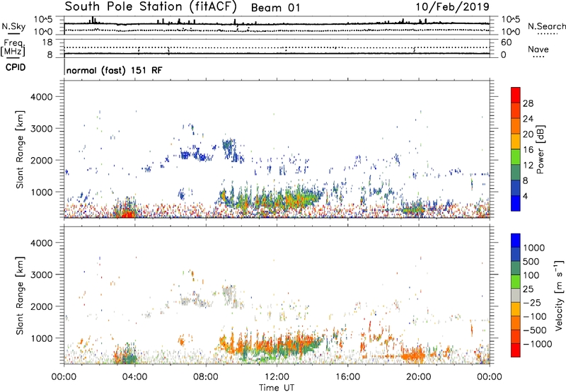
Task: Click the "500" tick on the Velocity colorbar
Action: pos(530,261)
